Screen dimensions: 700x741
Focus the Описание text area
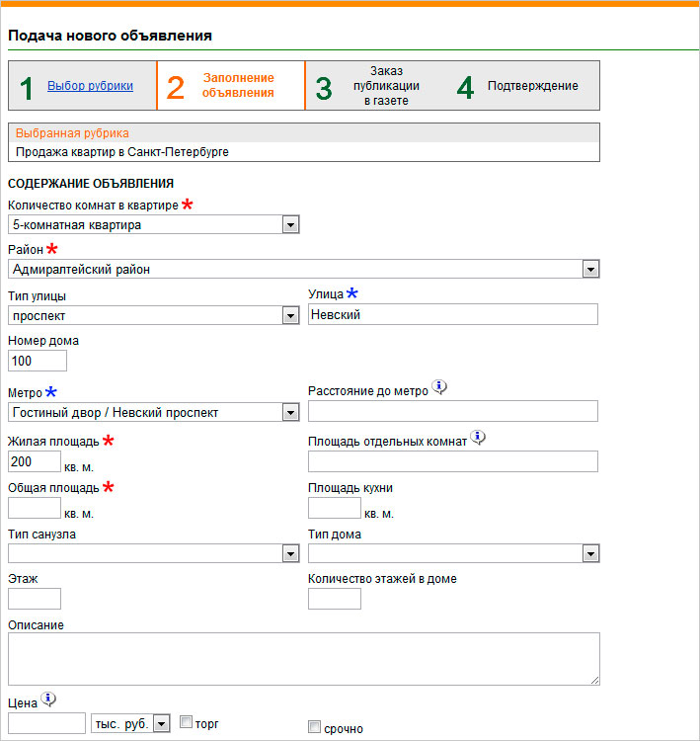(x=303, y=659)
